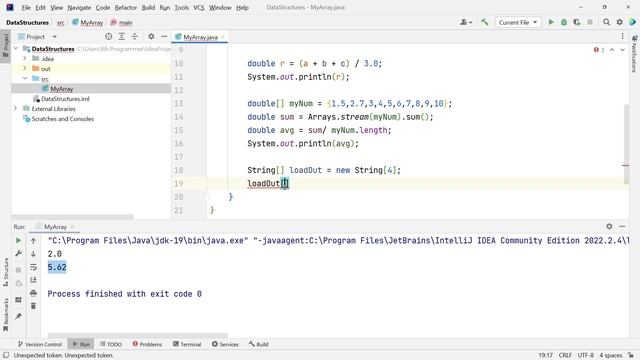This screenshot has width=640, height=360.
Task: Toggle scroll to end in Run console
Action: [33, 280]
